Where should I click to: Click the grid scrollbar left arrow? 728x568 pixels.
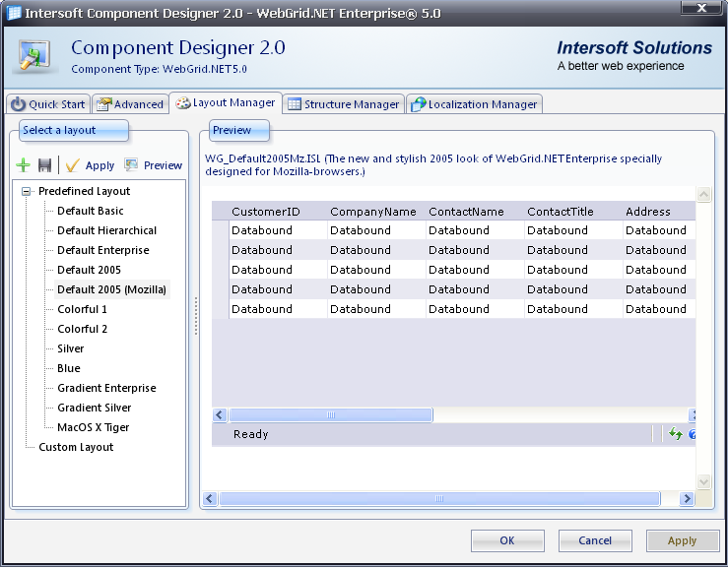(x=220, y=414)
